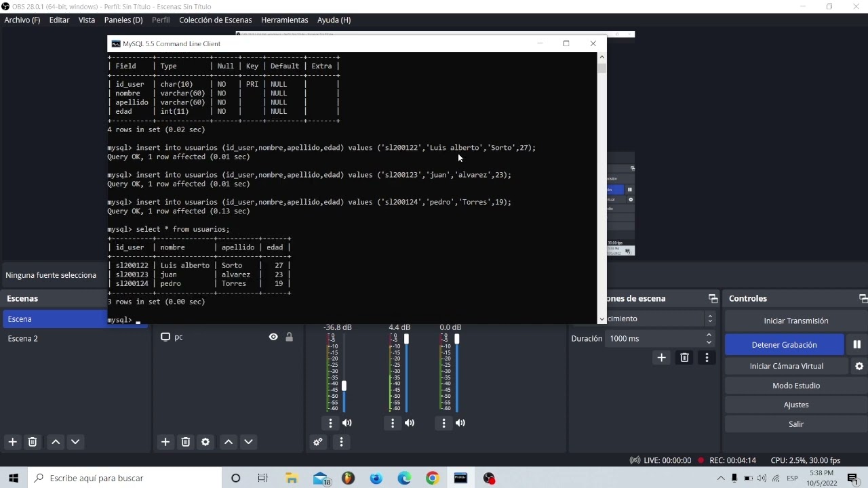Switch to Modo Estudio
Image resolution: width=868 pixels, height=488 pixels.
tap(796, 386)
